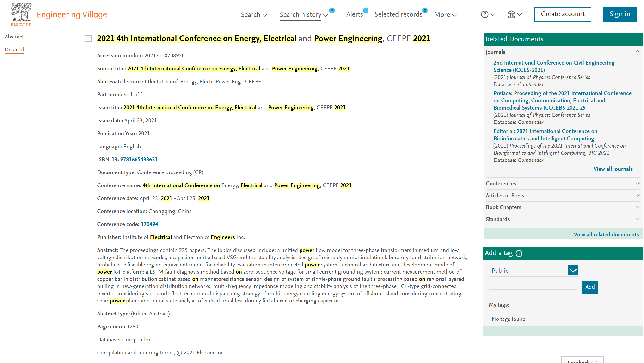Tick the checkbox beside the record title
The height and width of the screenshot is (363, 644).
click(88, 38)
